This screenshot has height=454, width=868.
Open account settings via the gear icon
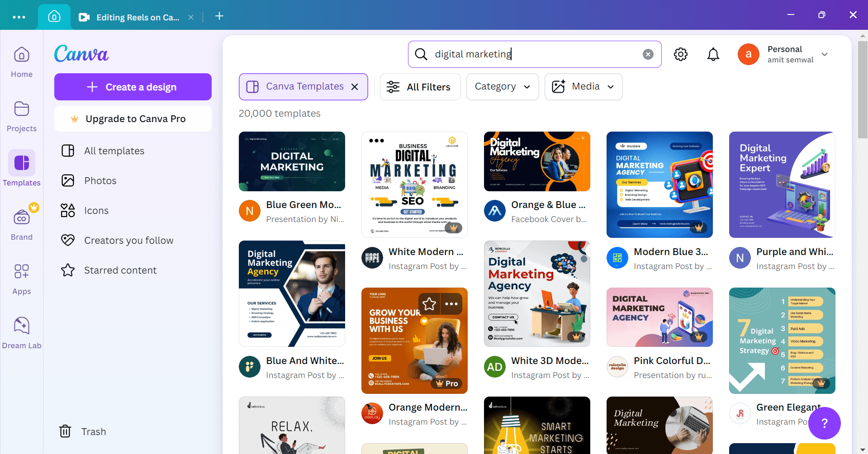[x=680, y=54]
